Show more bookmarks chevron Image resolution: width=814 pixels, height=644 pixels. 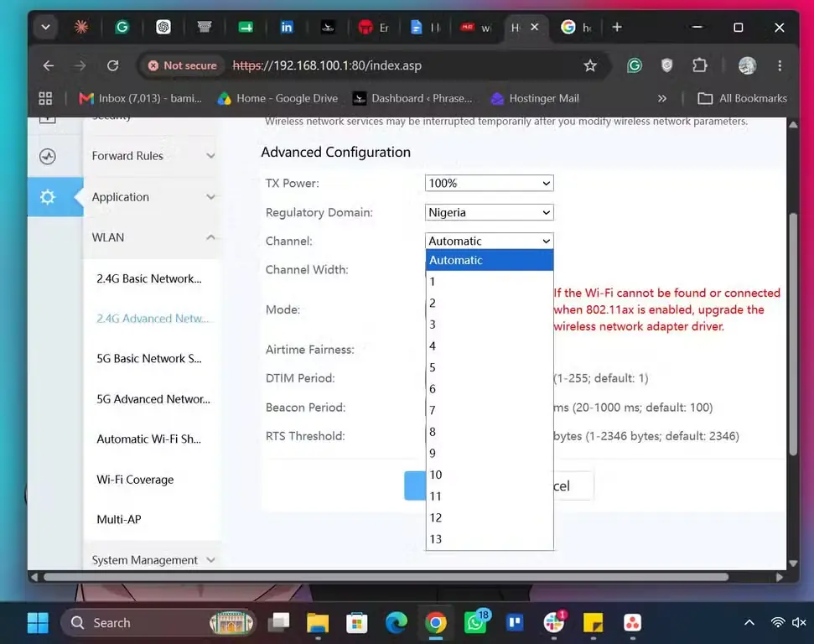click(x=662, y=98)
